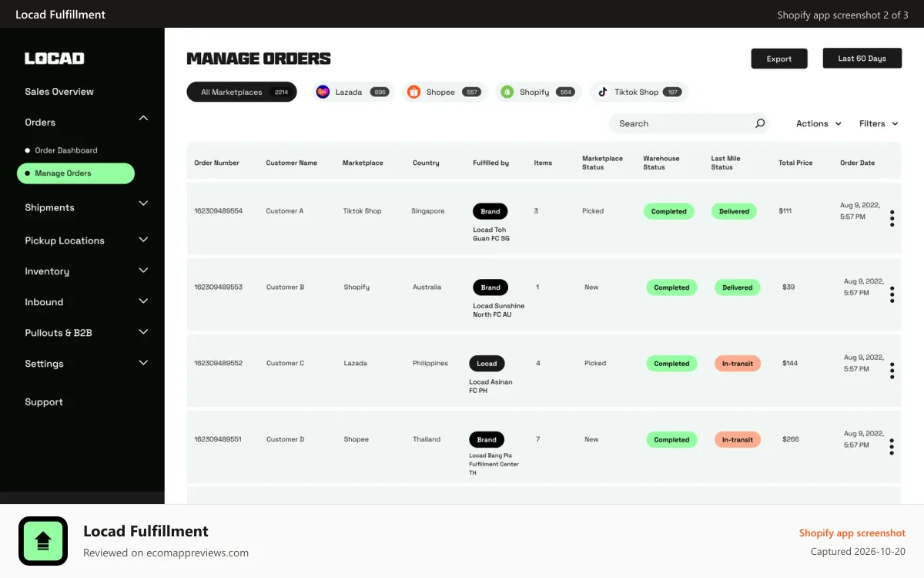The image size is (924, 578).
Task: Open the Filters dropdown
Action: tap(879, 123)
